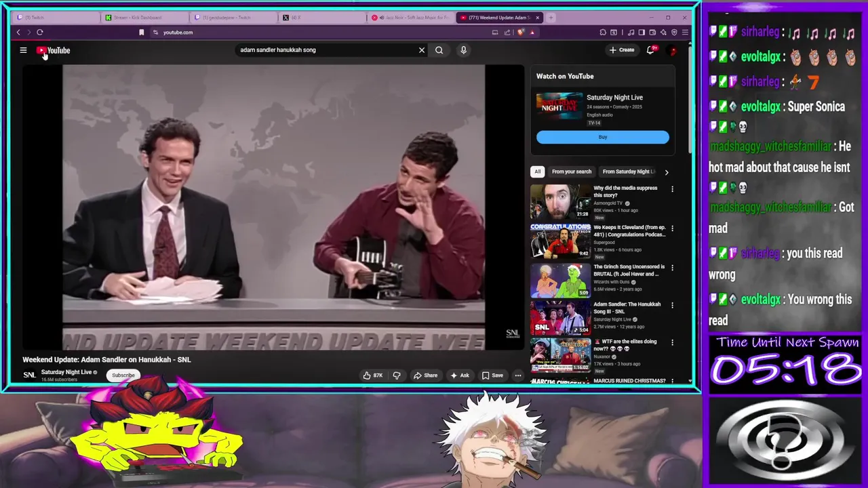Open 'Why did the media suppress this story?' video
868x488 pixels.
(625, 191)
